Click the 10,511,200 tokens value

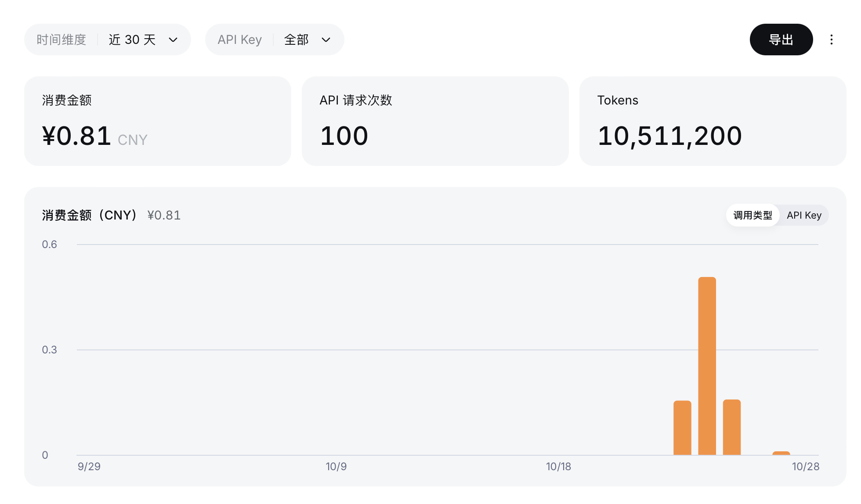click(x=670, y=136)
